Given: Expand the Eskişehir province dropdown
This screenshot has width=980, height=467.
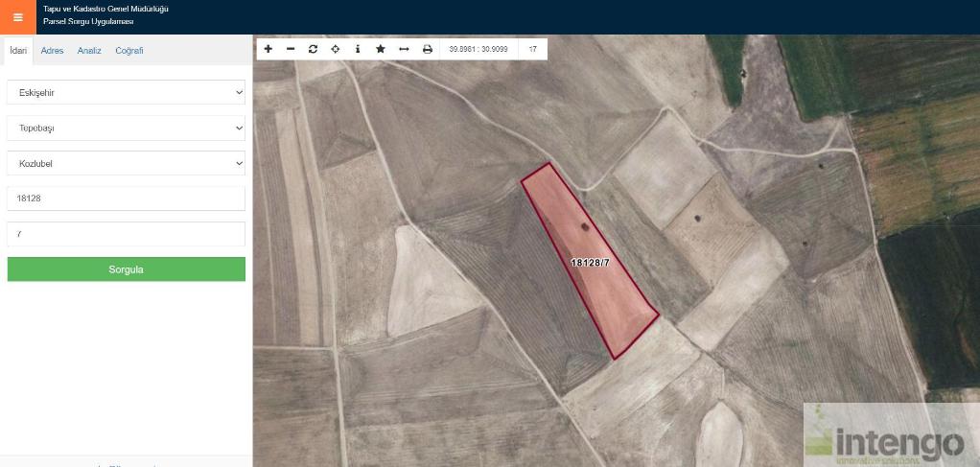Looking at the screenshot, I should point(126,92).
